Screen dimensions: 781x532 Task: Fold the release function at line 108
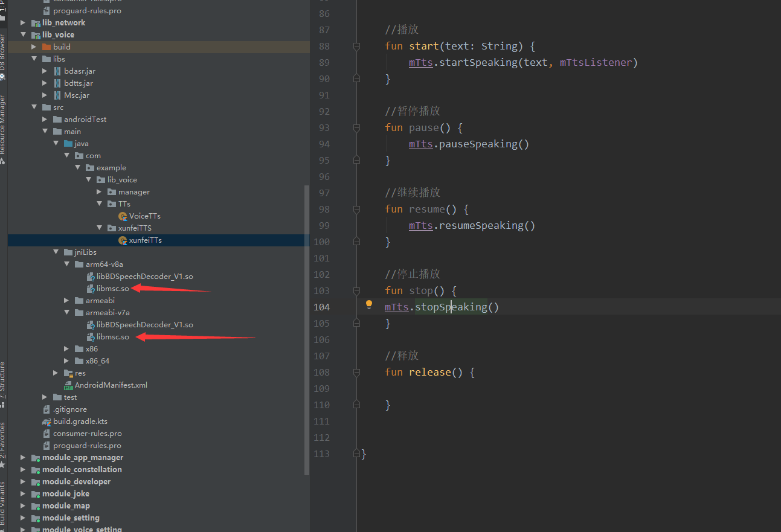pos(356,373)
